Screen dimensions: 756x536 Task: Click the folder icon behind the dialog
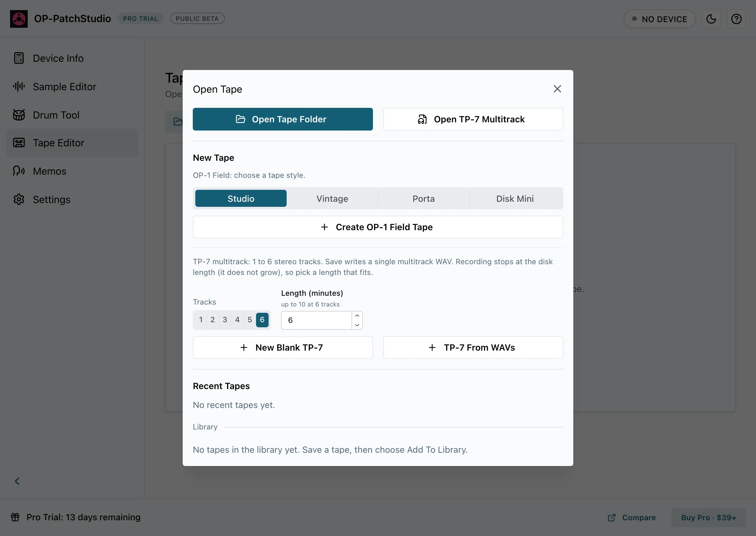click(178, 121)
